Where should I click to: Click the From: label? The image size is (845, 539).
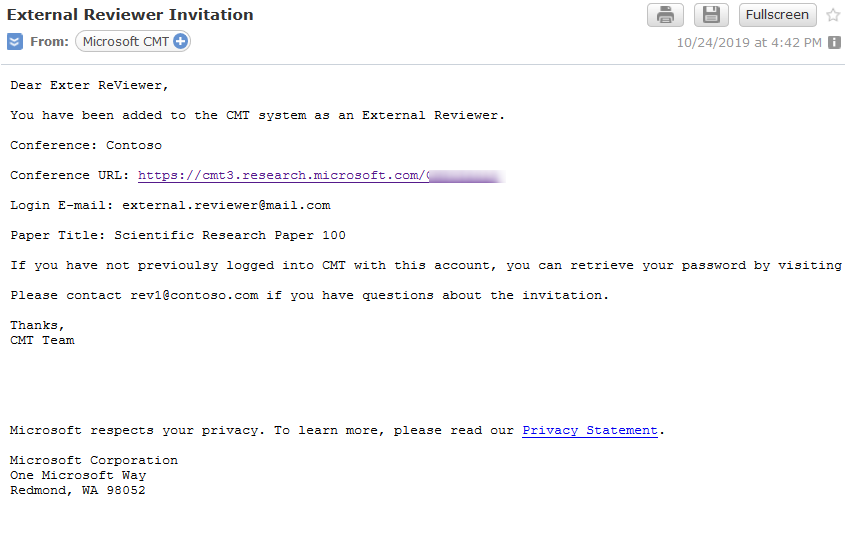pos(50,41)
